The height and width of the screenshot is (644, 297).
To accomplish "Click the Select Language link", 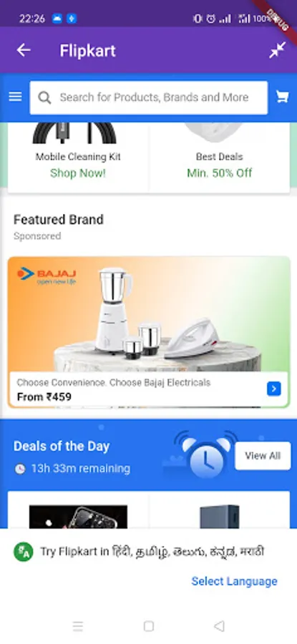I will point(234,581).
